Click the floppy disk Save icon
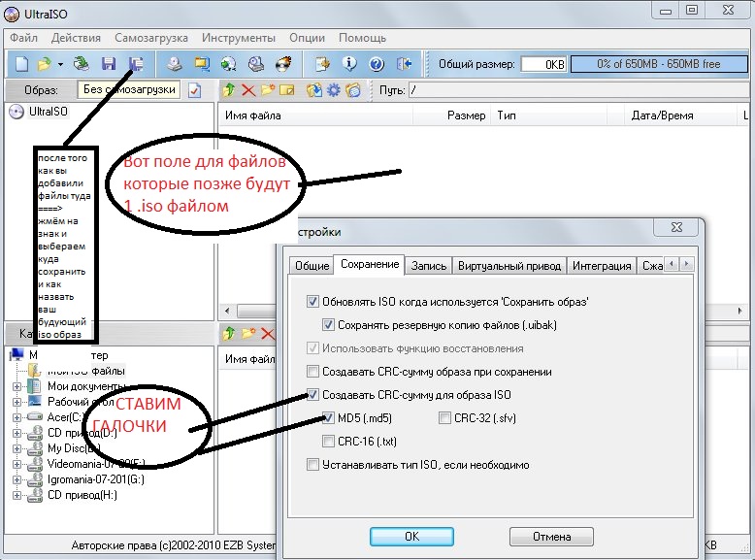Viewport: 755px width, 560px height. click(109, 63)
